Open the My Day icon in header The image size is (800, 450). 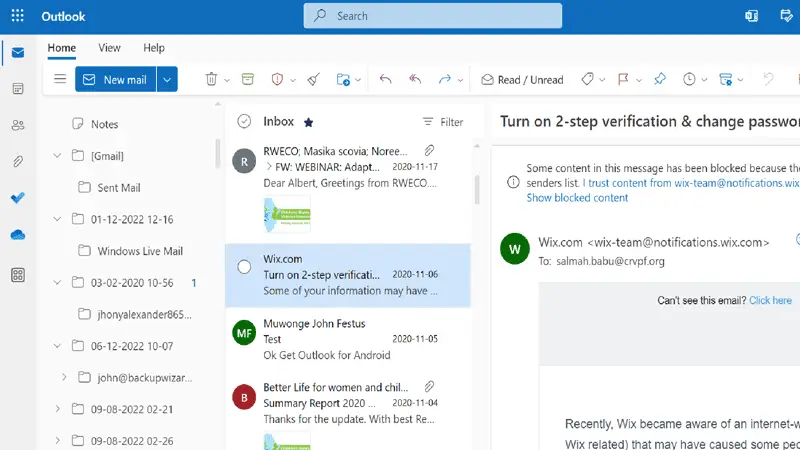(x=787, y=16)
